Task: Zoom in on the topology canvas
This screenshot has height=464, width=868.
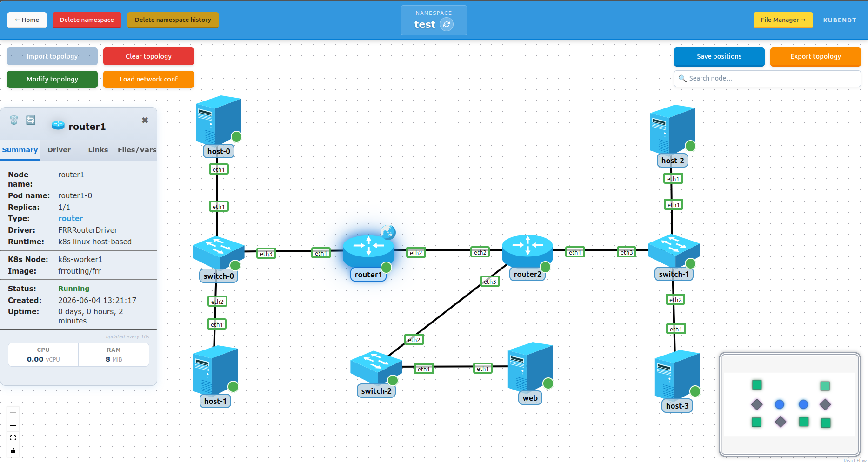Action: [13, 413]
